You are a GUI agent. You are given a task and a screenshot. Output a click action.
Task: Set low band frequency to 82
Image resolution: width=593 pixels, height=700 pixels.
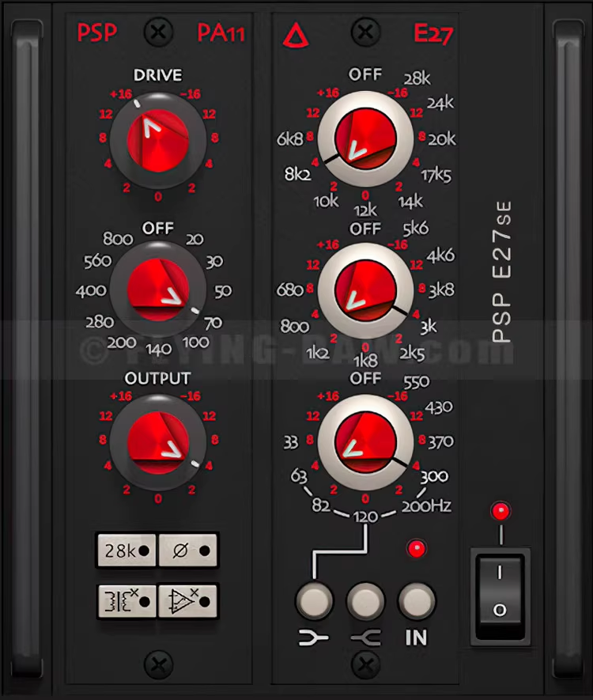point(321,505)
